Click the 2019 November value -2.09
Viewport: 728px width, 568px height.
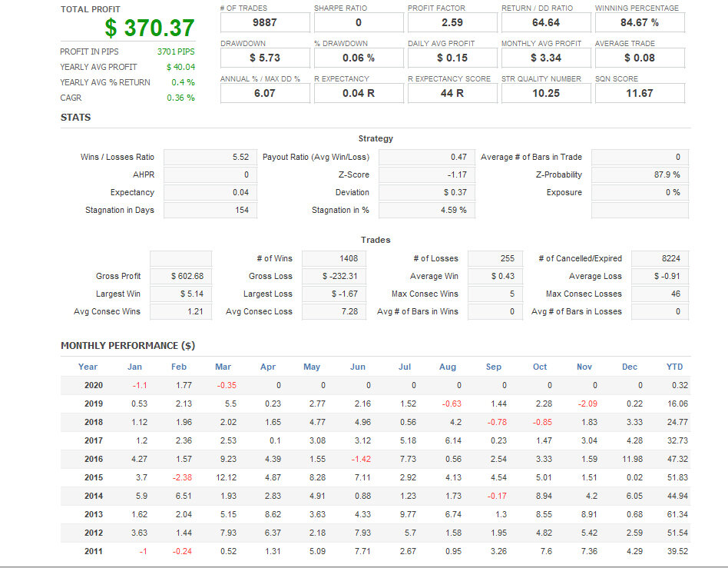[587, 404]
